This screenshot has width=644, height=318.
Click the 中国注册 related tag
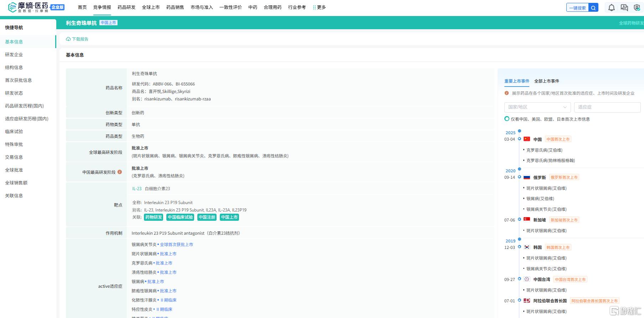click(x=207, y=217)
